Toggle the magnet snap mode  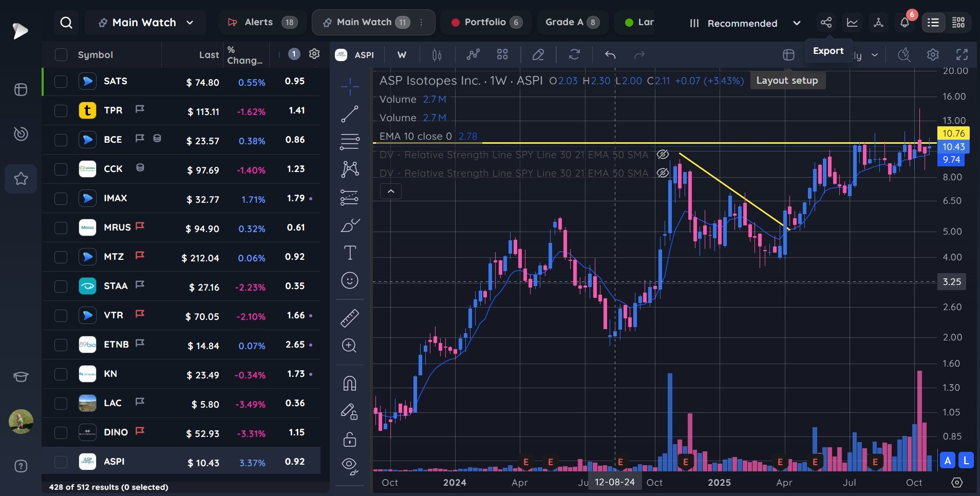(x=350, y=383)
